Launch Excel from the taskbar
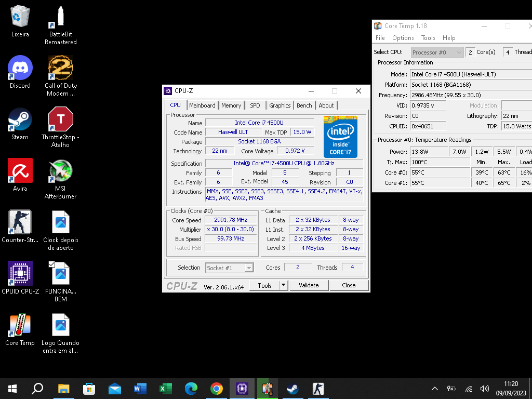 (x=166, y=389)
